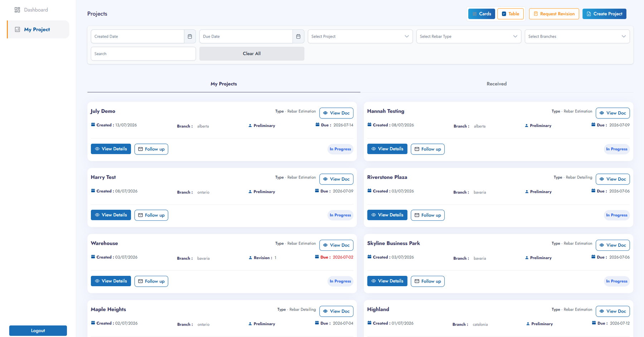This screenshot has width=644, height=337.
Task: Follow up on Skyline Business Park
Action: coord(428,281)
